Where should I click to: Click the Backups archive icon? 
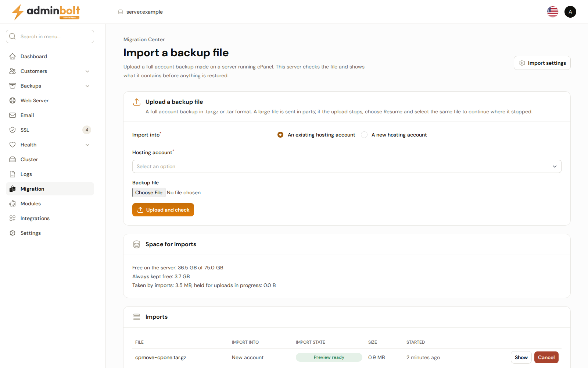(x=12, y=86)
